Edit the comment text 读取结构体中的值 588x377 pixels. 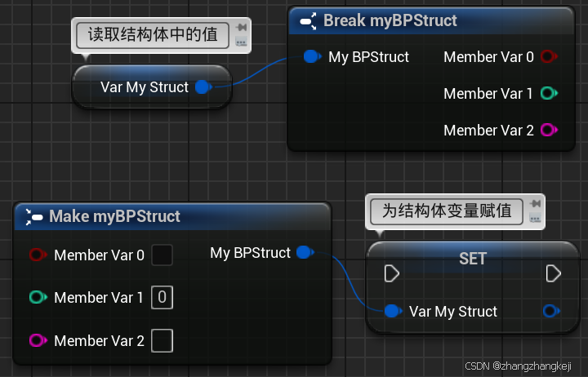pos(153,35)
